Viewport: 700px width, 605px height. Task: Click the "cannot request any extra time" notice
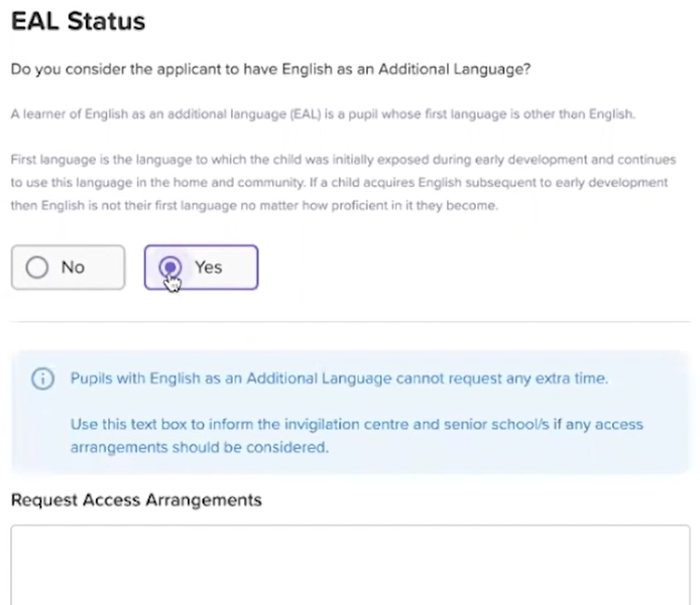pos(339,378)
